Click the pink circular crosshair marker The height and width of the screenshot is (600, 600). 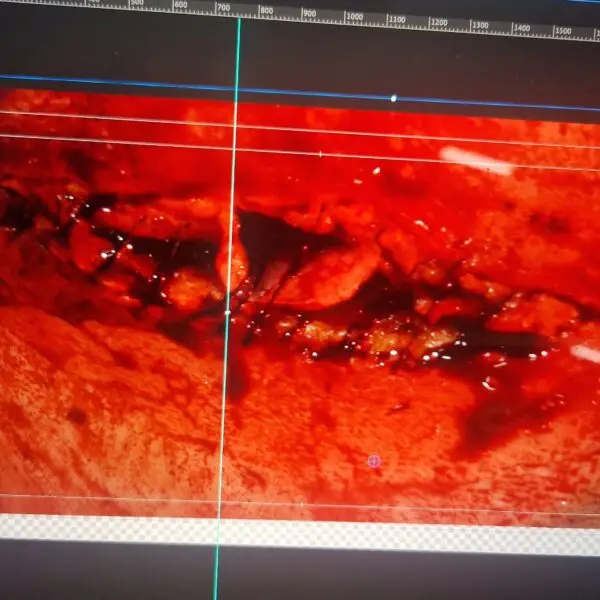coord(374,461)
